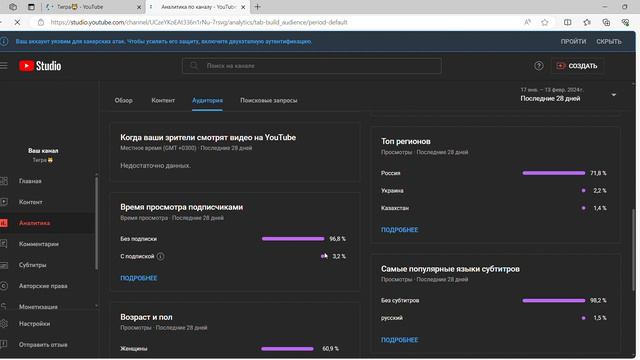The image size is (640, 360).
Task: Open the tab actions menu icon
Action: point(31,7)
